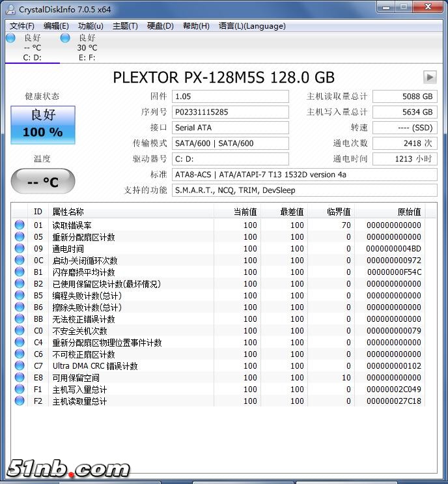Viewport: 448px width, 484px height.
Task: Click the 原始值 column header
Action: [389, 212]
